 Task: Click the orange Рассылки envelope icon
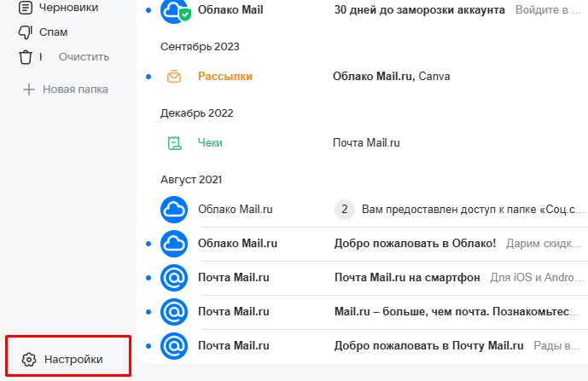pyautogui.click(x=174, y=77)
